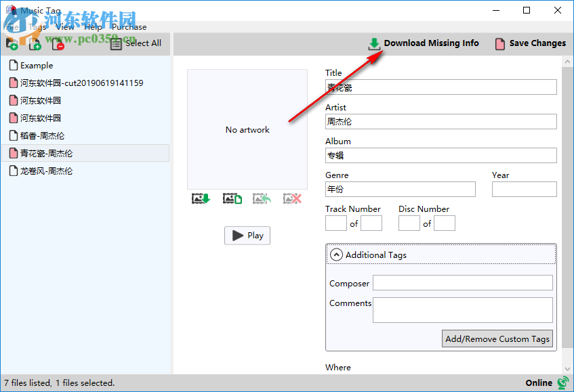The width and height of the screenshot is (574, 392).
Task: Click the Composer input field
Action: click(x=463, y=283)
